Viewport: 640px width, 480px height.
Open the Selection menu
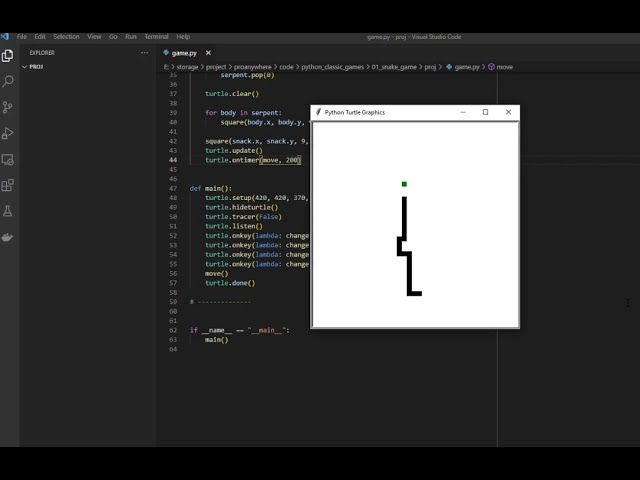tap(66, 37)
